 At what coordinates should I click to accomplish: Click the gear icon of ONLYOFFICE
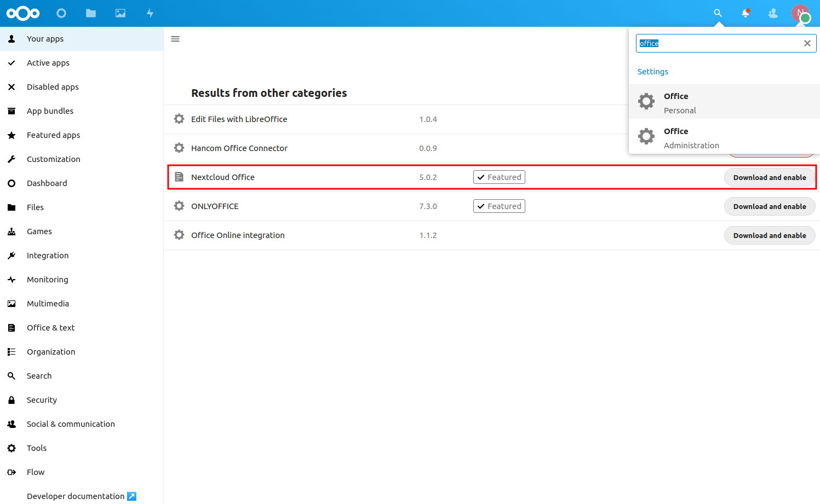tap(179, 206)
